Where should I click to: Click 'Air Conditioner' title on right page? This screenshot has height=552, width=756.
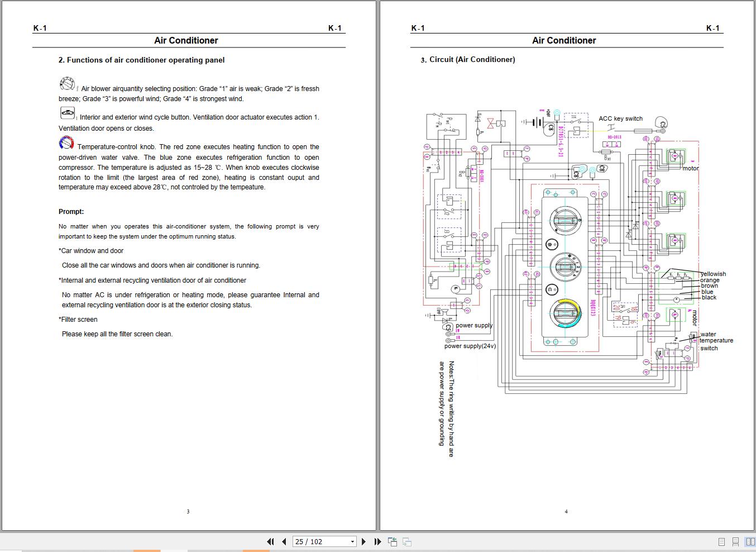pyautogui.click(x=564, y=40)
